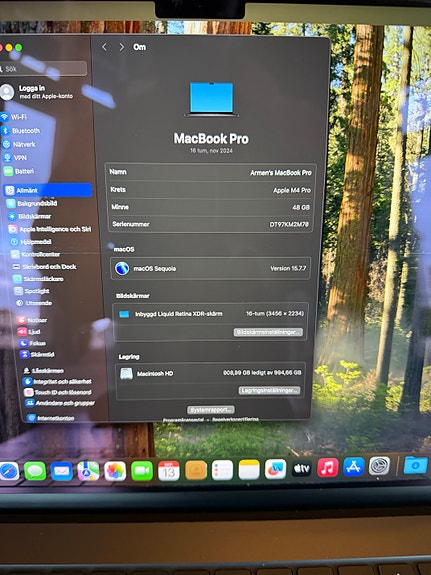Open App Store from Dock
The width and height of the screenshot is (431, 575).
[x=354, y=466]
